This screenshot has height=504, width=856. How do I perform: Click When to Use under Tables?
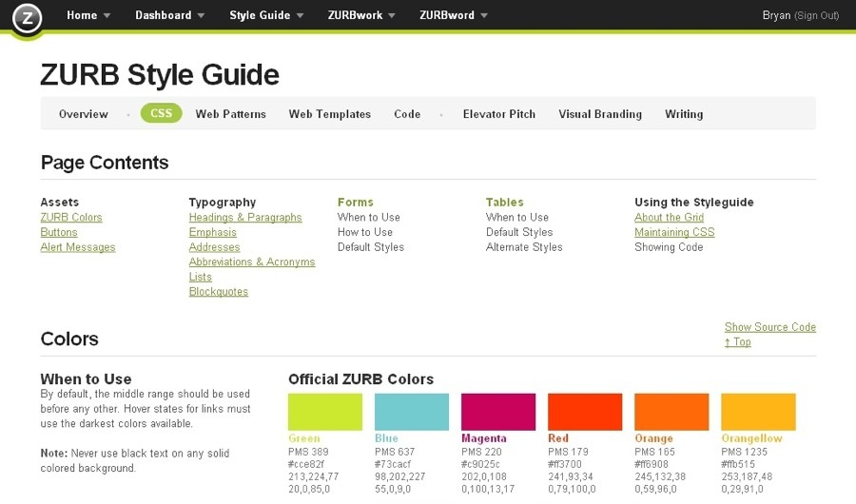pos(517,218)
